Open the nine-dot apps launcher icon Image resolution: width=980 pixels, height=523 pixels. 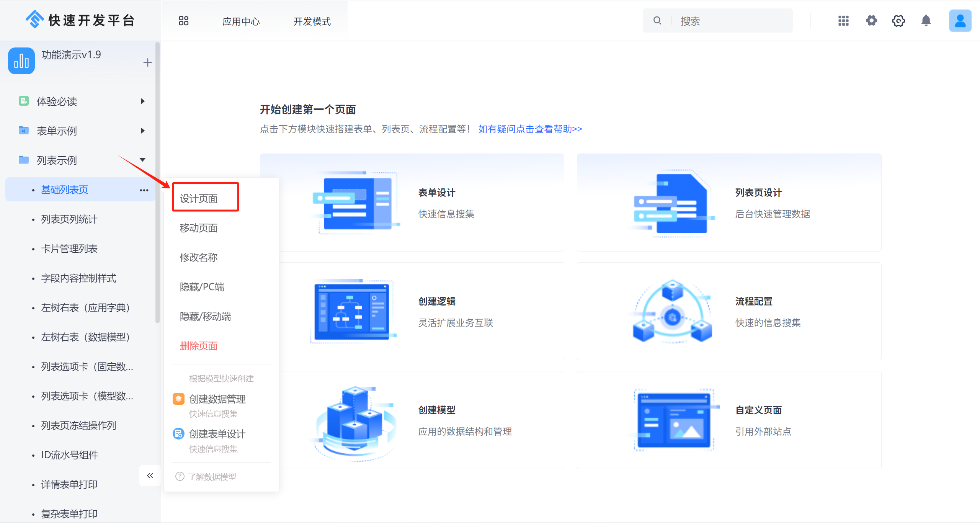pos(843,21)
